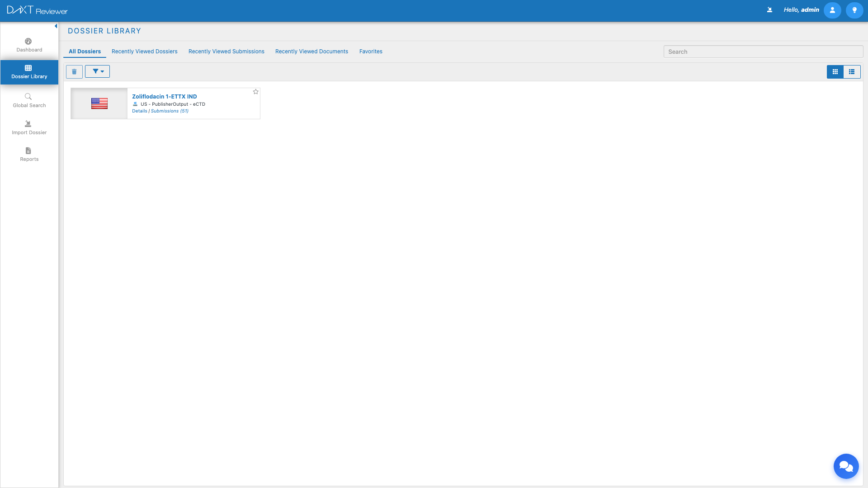The width and height of the screenshot is (868, 488).
Task: Switch the dossier display to list view
Action: coord(852,71)
